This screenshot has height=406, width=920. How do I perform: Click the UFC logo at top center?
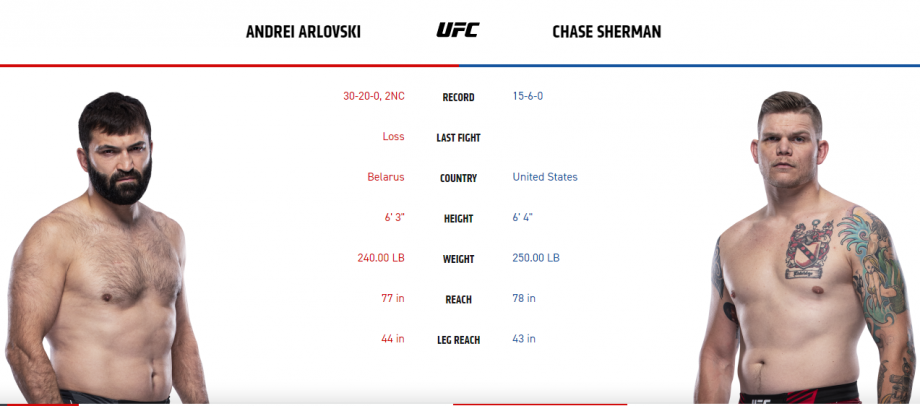tap(458, 30)
